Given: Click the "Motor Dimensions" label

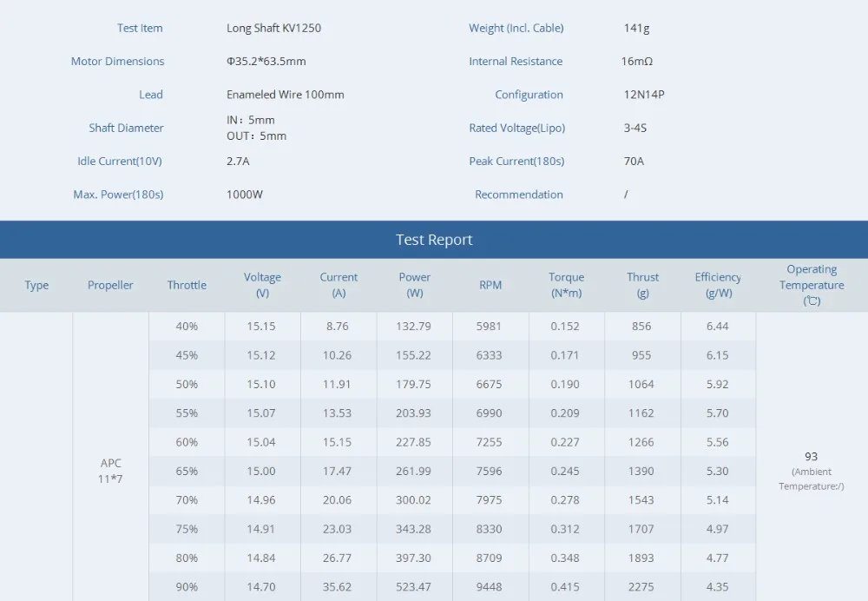Looking at the screenshot, I should pos(117,61).
